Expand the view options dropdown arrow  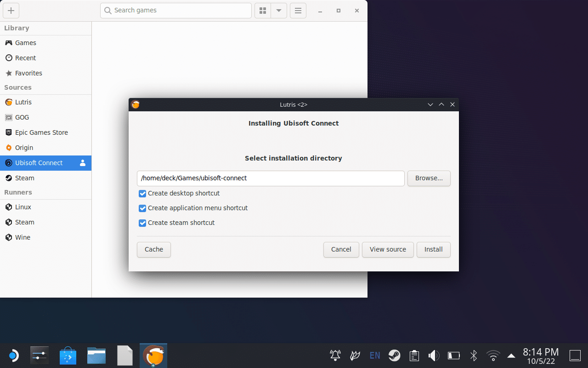tap(279, 11)
